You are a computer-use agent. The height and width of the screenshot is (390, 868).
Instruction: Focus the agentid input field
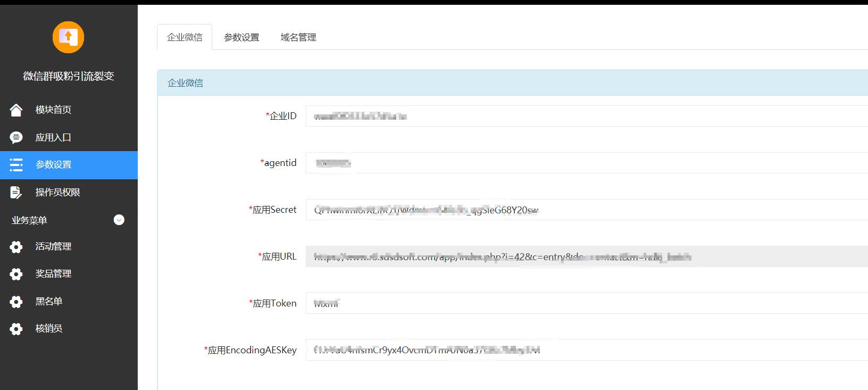click(x=587, y=163)
